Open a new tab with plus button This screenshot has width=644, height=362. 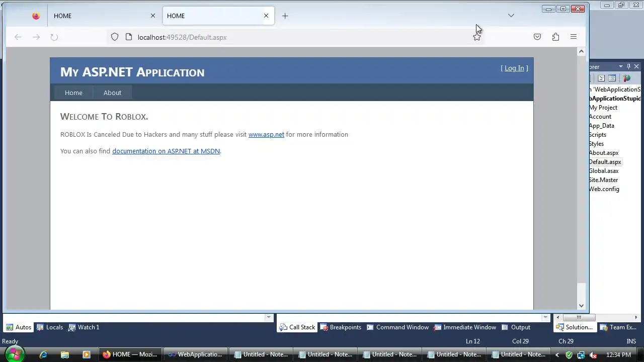tap(285, 16)
